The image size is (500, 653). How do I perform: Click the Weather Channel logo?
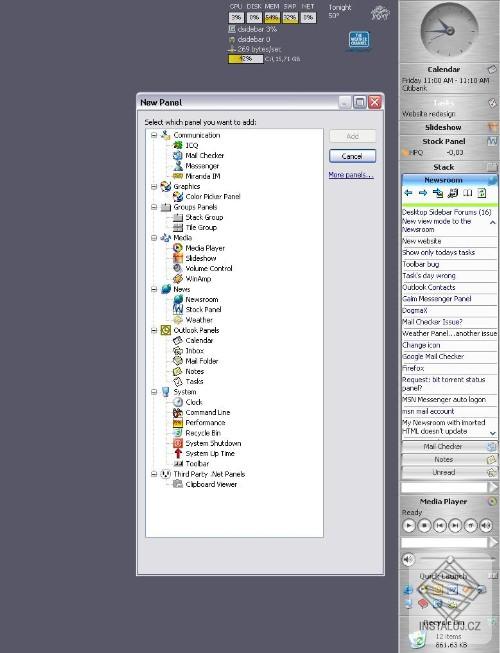point(359,40)
